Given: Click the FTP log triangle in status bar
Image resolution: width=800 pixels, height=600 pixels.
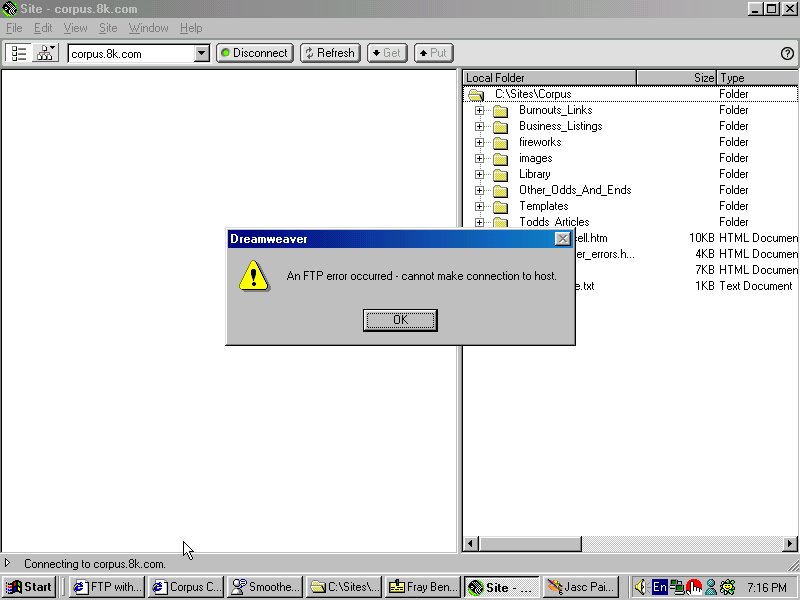Looking at the screenshot, I should click(x=8, y=564).
